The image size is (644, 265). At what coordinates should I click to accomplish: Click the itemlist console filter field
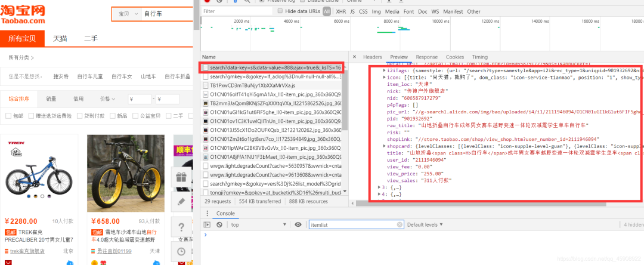click(x=355, y=225)
